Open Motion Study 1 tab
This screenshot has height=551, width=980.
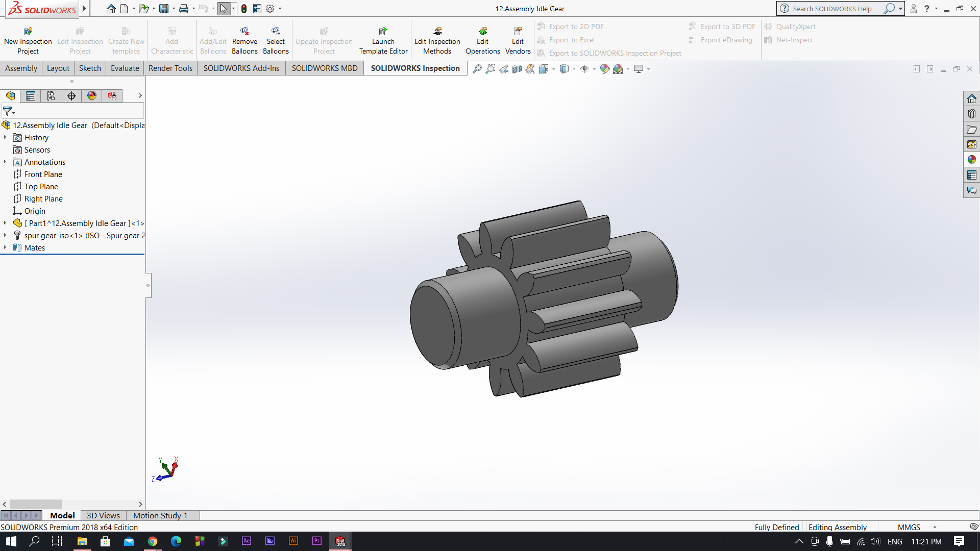tap(160, 516)
